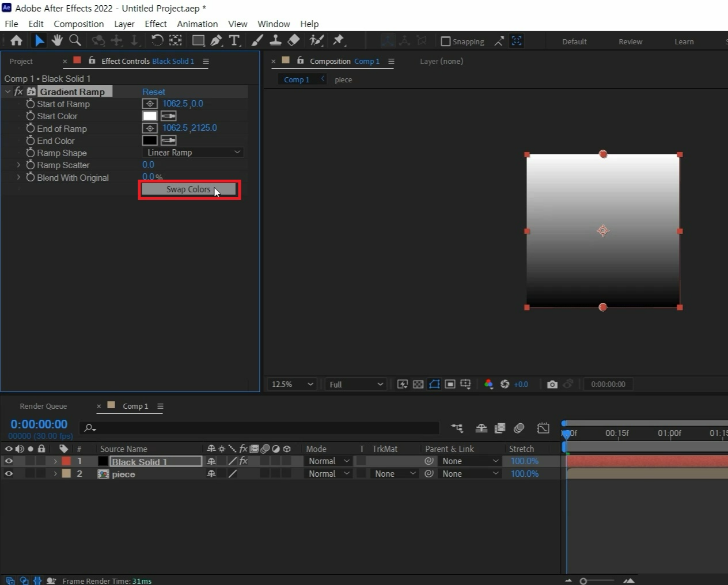
Task: Open the Animation menu
Action: point(197,24)
